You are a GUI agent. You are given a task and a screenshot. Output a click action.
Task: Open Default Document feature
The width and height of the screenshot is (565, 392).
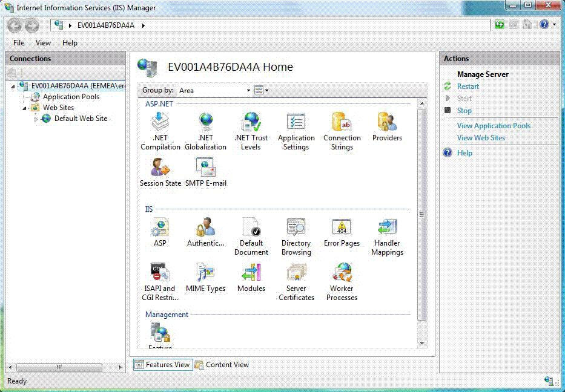pos(251,237)
